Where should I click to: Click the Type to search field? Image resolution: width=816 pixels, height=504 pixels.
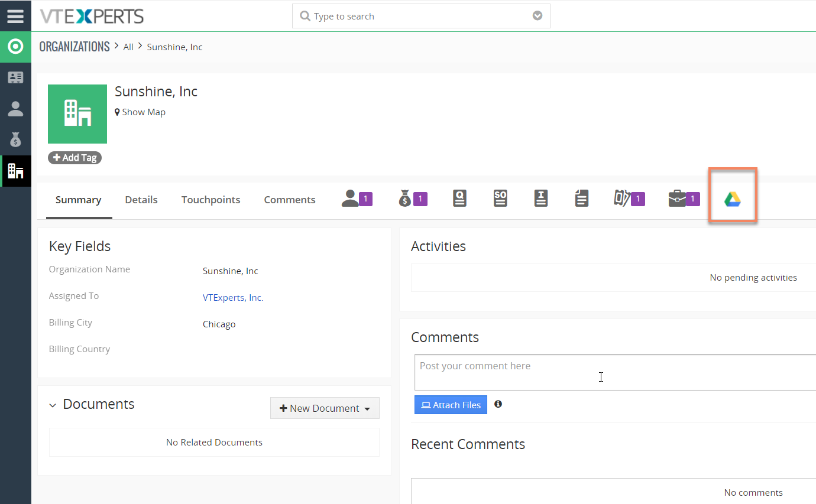[421, 17]
